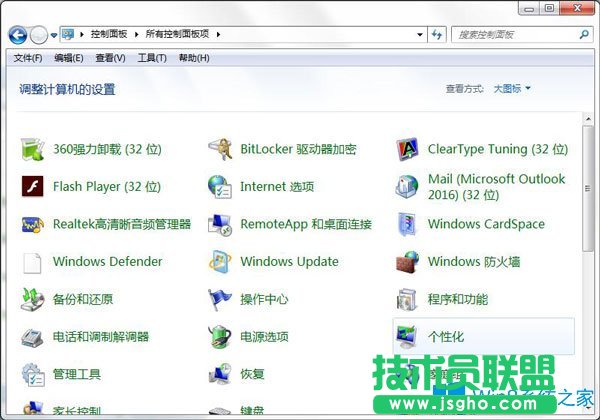Expand the arrow after 所有控制面板项 breadcrumb
Viewport: 600px width, 420px height.
pyautogui.click(x=218, y=34)
